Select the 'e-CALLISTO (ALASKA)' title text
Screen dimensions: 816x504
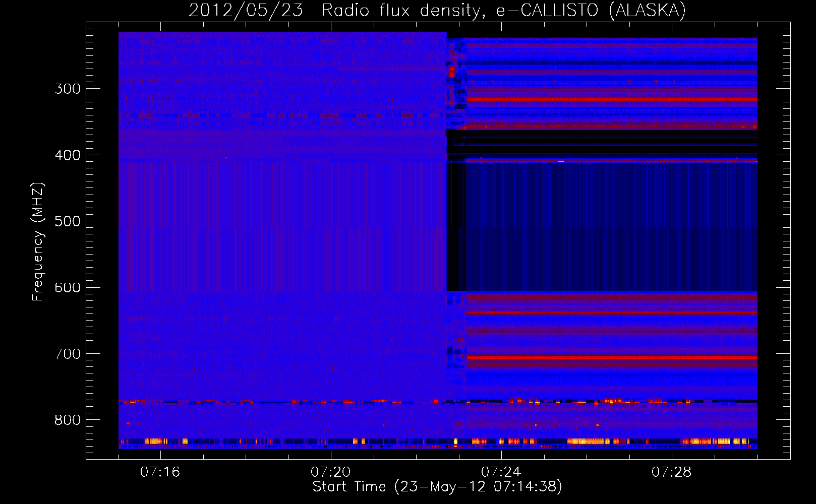[x=591, y=11]
